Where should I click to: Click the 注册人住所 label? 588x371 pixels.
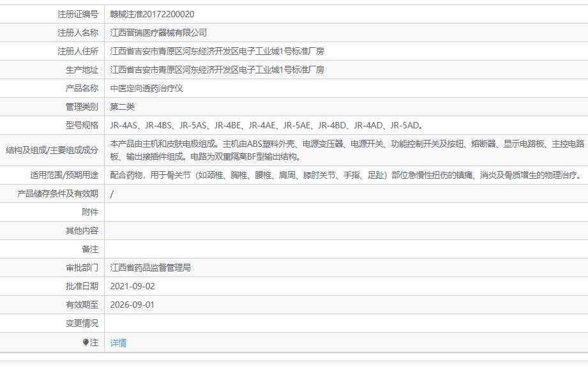tap(78, 51)
